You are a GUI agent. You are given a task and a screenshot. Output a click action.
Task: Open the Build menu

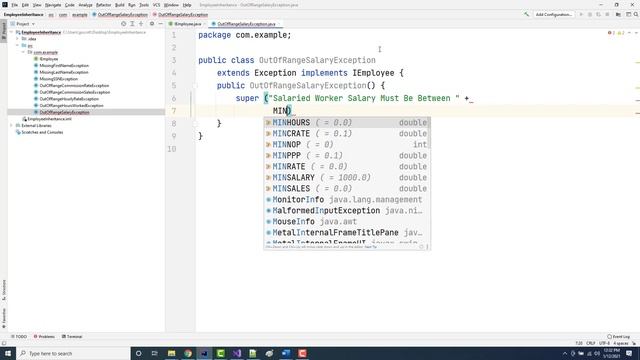[x=120, y=5]
